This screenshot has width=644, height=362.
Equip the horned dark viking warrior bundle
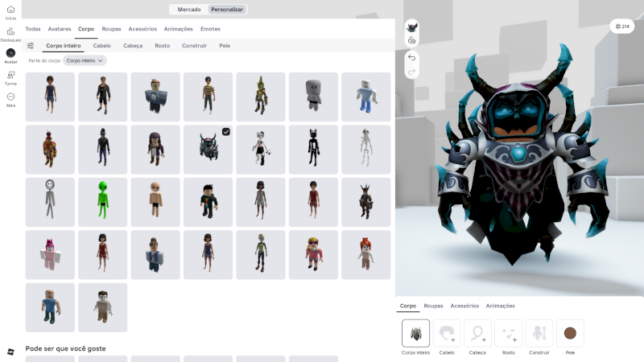pyautogui.click(x=366, y=202)
